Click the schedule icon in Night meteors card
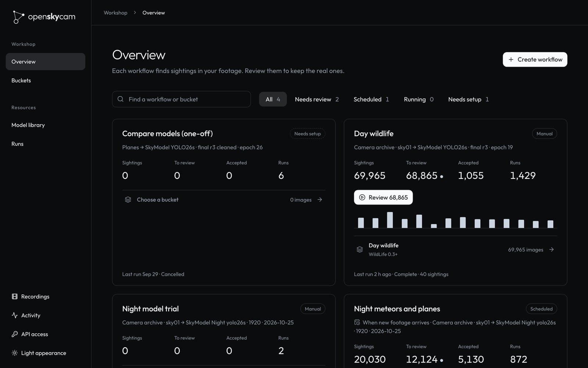 click(357, 322)
